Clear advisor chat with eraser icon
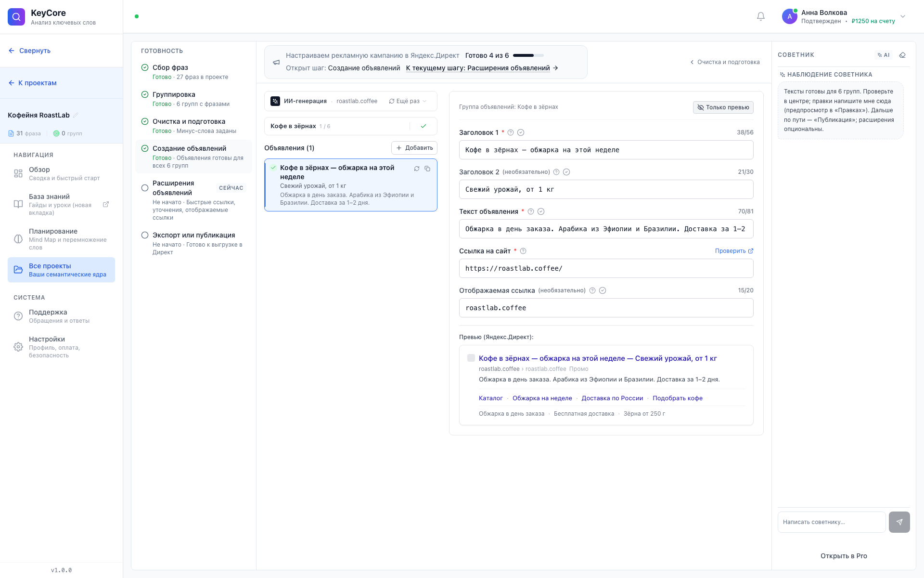924x578 pixels. pos(902,55)
